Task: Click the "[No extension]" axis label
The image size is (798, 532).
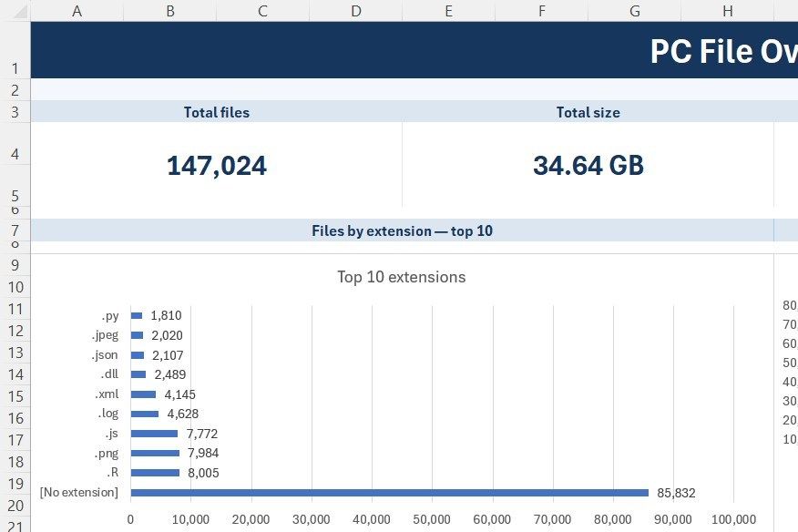Action: [x=79, y=493]
